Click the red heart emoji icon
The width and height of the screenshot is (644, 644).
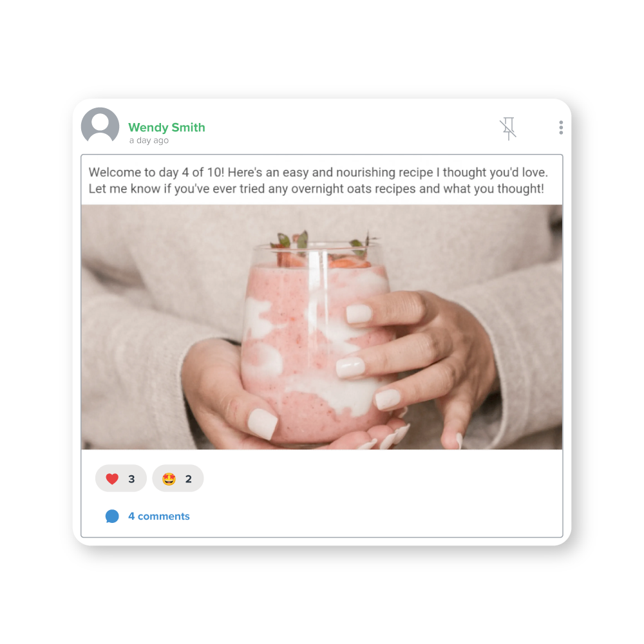tap(112, 479)
